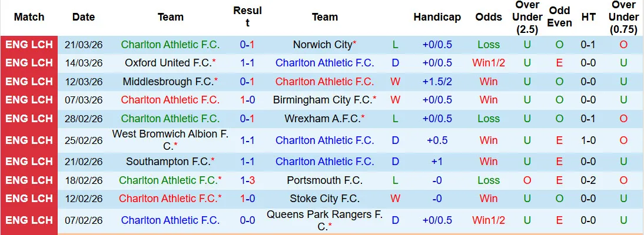Viewport: 644px width, 235px height.
Task: Click West Bromwich Albion F.C. team name
Action: (x=170, y=135)
